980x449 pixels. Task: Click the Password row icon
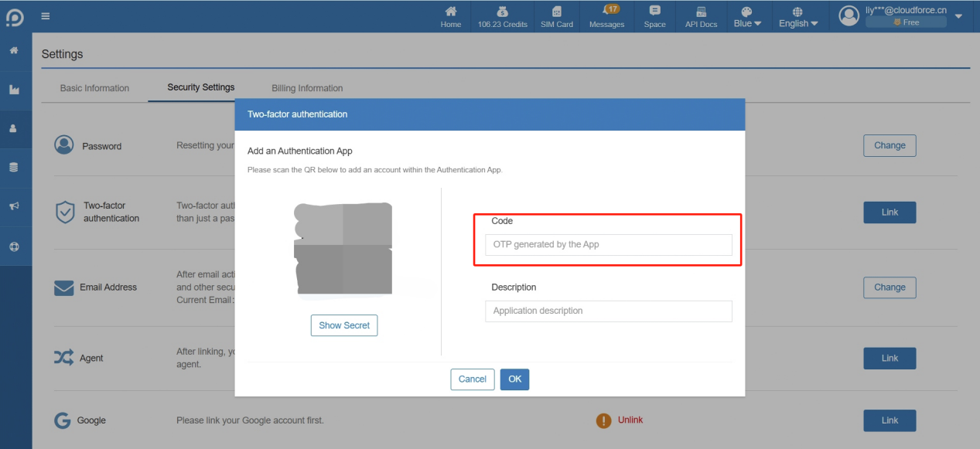pyautogui.click(x=64, y=145)
